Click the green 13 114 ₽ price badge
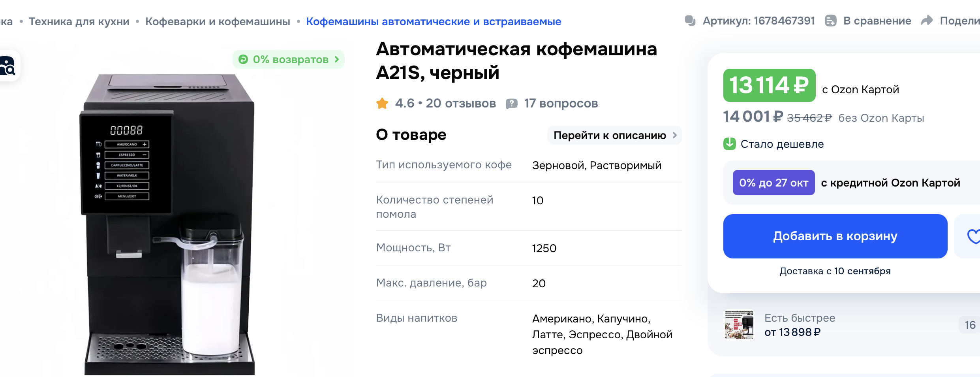This screenshot has width=980, height=377. click(769, 85)
